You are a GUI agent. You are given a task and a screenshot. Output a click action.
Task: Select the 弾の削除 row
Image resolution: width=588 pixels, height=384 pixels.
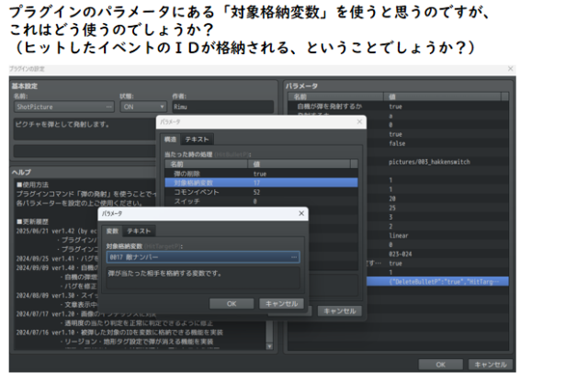coord(261,174)
